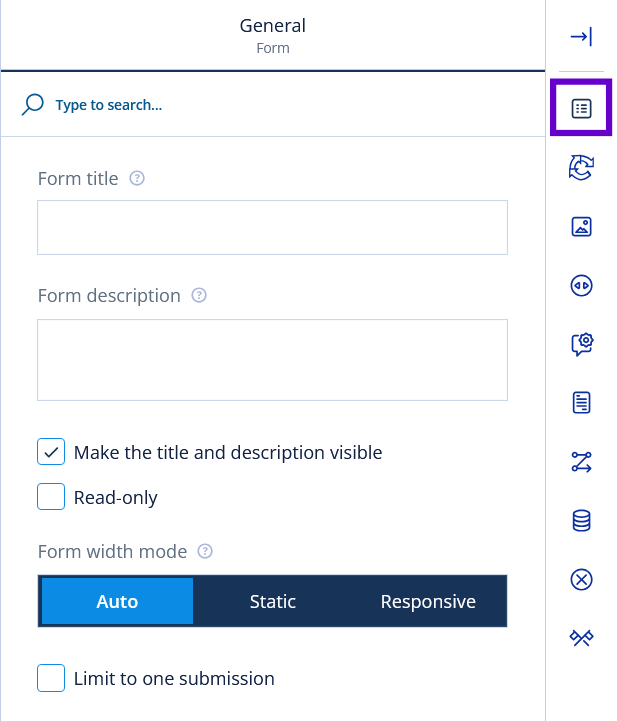
Task: Collapse the side panel with arrow icon
Action: point(581,37)
